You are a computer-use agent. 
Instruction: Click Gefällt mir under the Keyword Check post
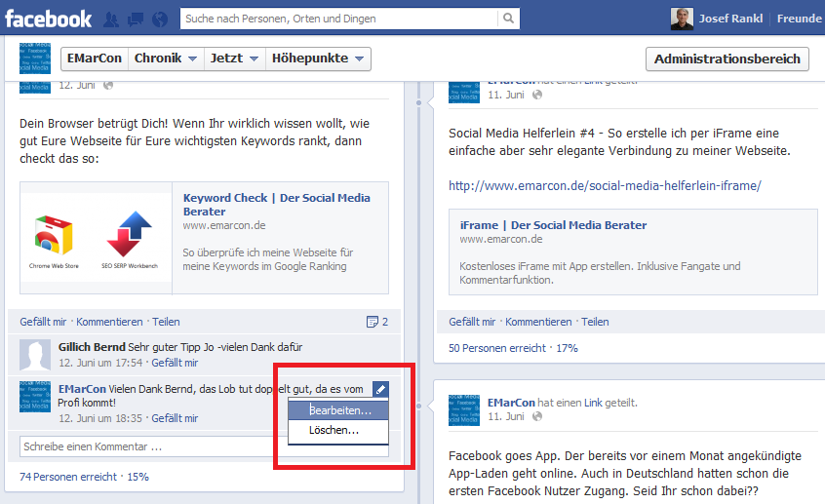tap(43, 322)
